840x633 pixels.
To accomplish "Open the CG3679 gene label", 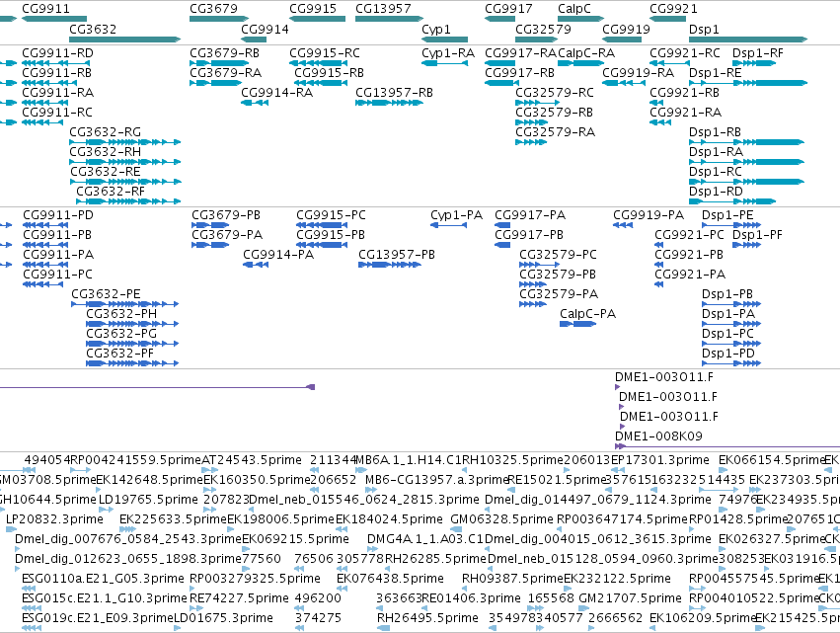I will click(x=213, y=9).
